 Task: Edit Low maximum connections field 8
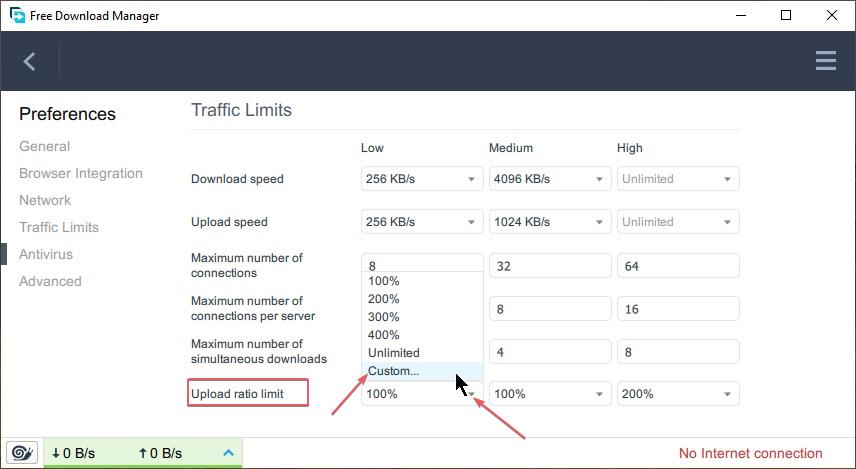422,263
